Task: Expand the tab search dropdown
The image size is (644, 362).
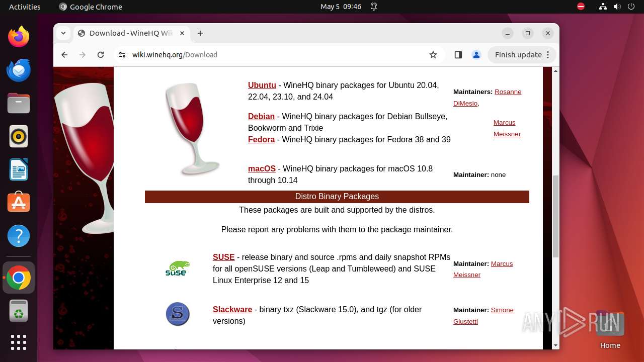Action: (x=63, y=33)
